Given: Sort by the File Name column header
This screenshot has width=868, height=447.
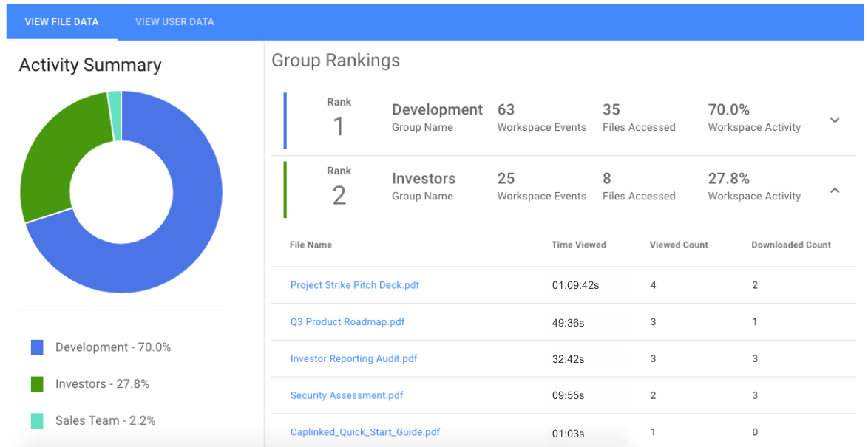Looking at the screenshot, I should click(x=311, y=245).
